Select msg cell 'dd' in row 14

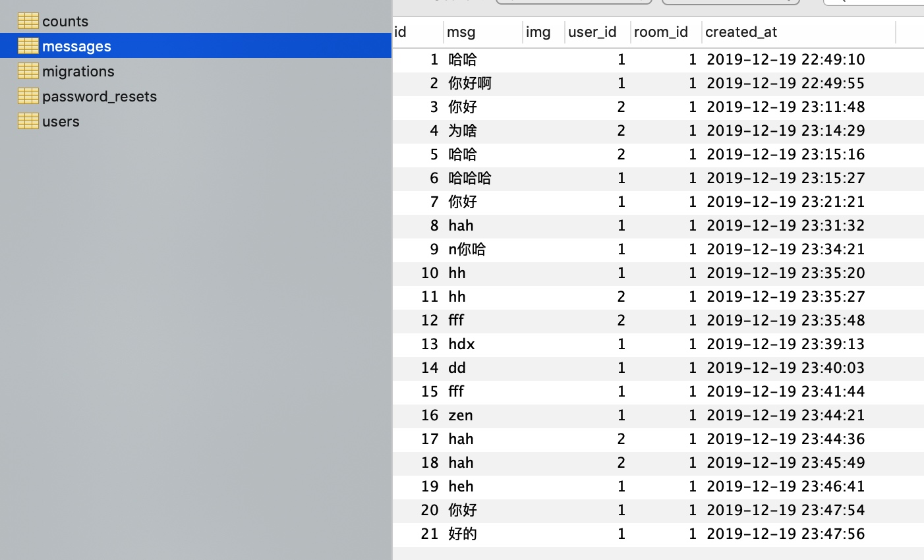click(x=457, y=368)
